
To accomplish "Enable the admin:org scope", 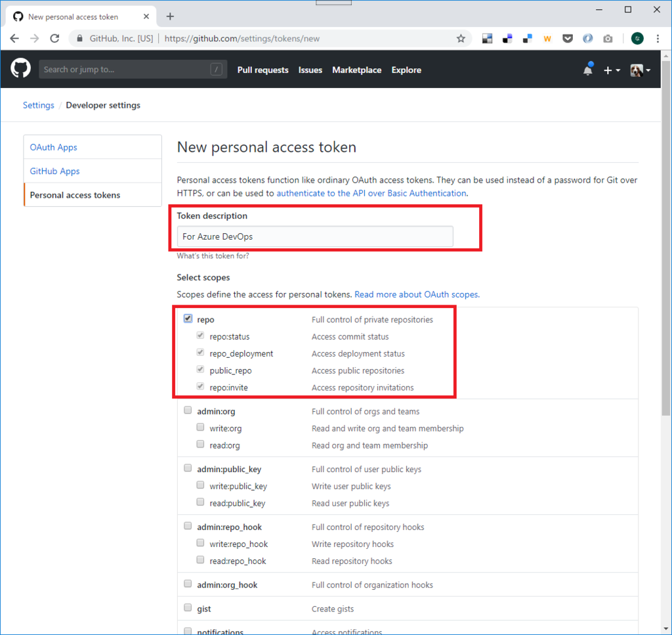I will 188,410.
